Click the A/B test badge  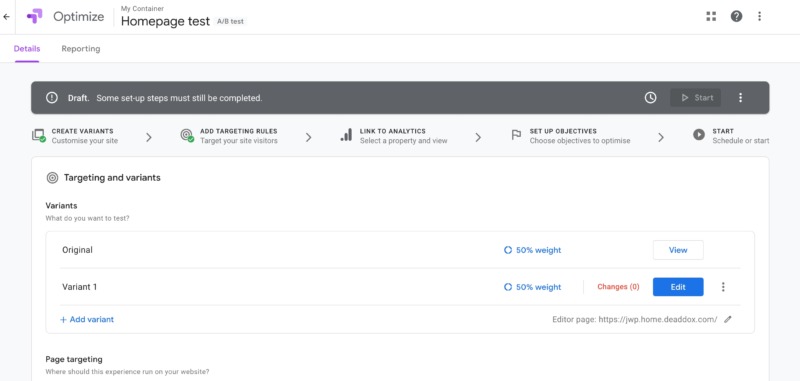click(x=230, y=21)
